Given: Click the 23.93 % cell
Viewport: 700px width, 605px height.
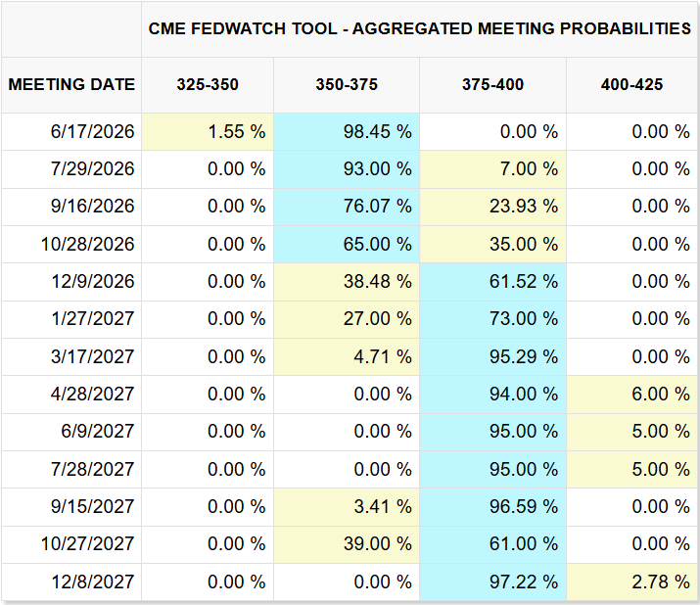Looking at the screenshot, I should point(492,207).
